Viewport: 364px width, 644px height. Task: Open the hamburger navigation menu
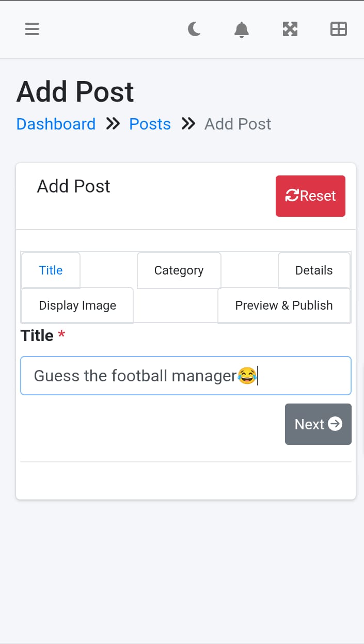[31, 29]
